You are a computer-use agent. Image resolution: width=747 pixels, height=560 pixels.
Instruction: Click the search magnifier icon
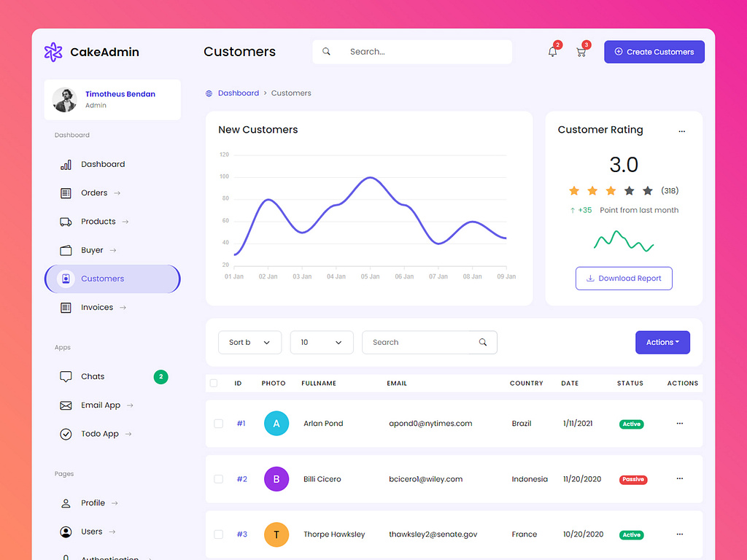click(x=326, y=51)
